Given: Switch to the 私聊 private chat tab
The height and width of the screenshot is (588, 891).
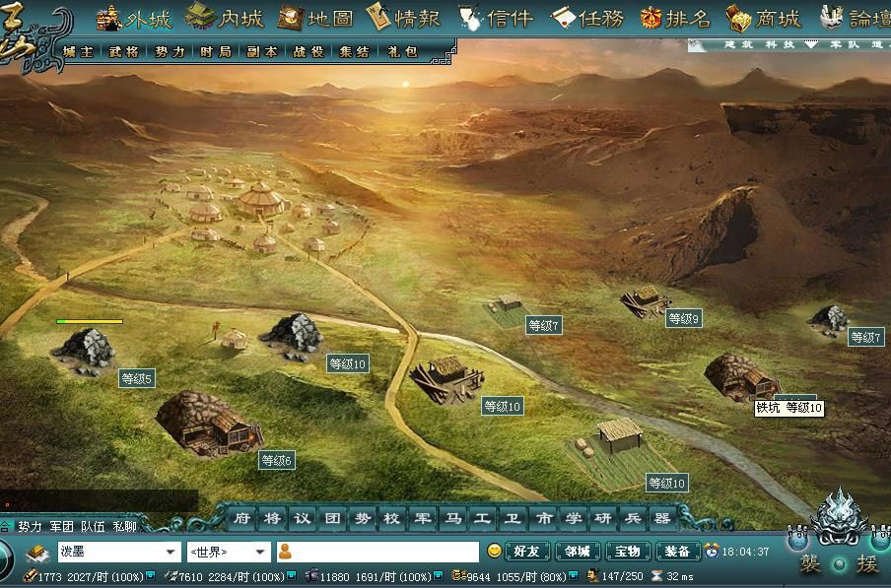Looking at the screenshot, I should pos(124,526).
